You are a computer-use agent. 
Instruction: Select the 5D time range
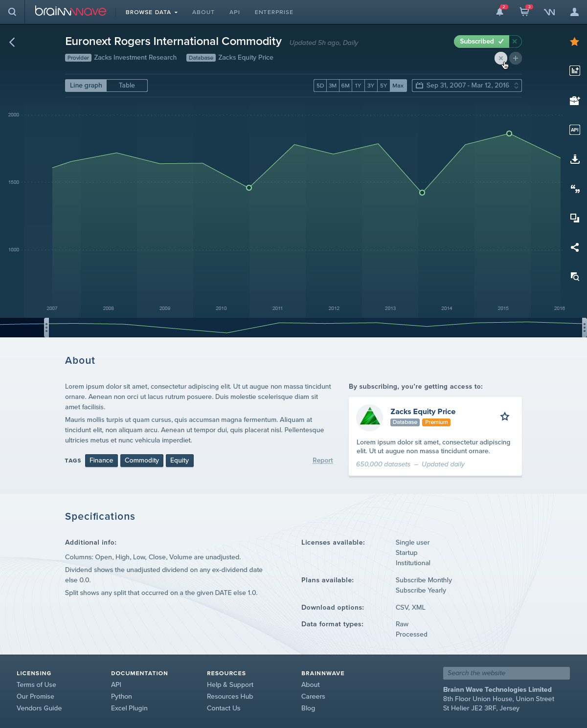click(x=320, y=86)
